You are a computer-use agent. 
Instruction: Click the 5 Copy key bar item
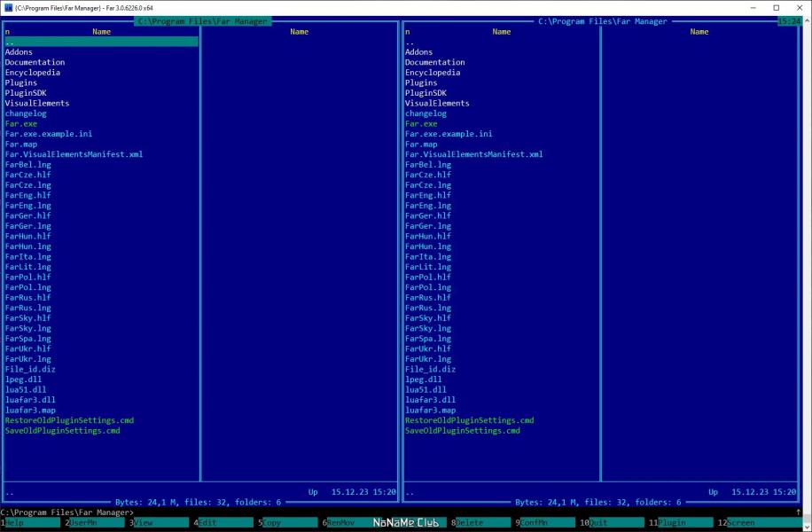[288, 522]
